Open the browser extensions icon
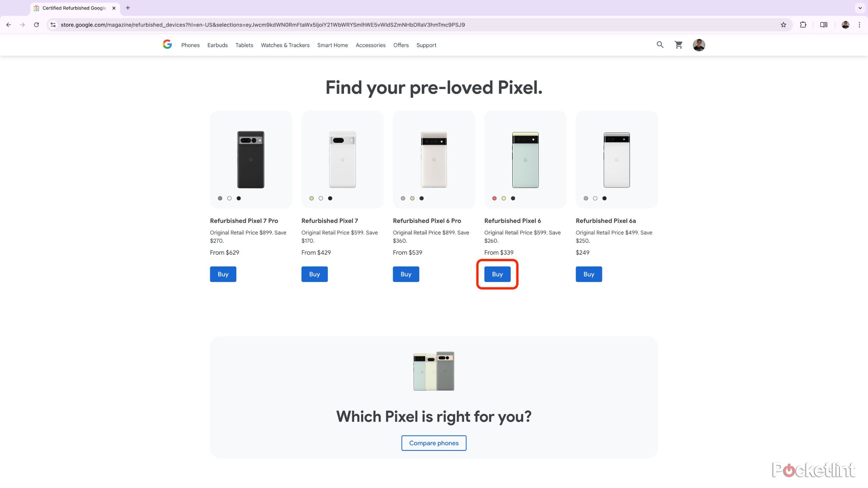This screenshot has height=488, width=868. click(x=803, y=24)
